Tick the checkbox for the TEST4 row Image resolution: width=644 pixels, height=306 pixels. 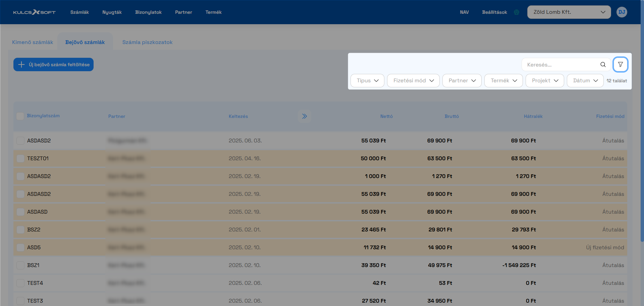pyautogui.click(x=20, y=283)
